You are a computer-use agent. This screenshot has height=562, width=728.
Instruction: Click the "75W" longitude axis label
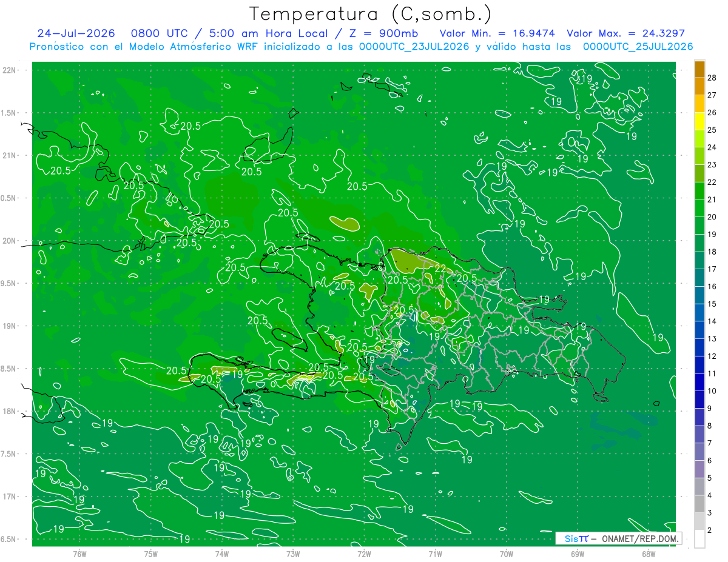tap(151, 554)
